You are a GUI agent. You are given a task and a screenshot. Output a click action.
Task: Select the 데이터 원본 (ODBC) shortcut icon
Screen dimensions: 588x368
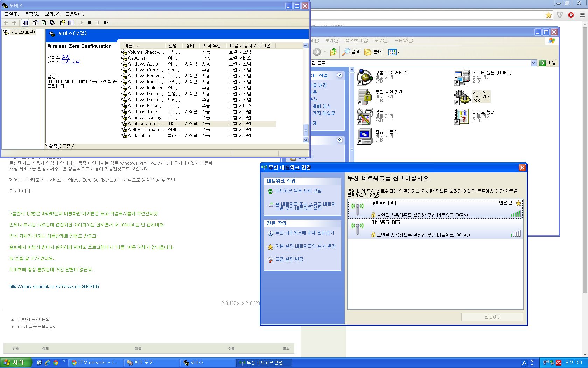click(462, 77)
